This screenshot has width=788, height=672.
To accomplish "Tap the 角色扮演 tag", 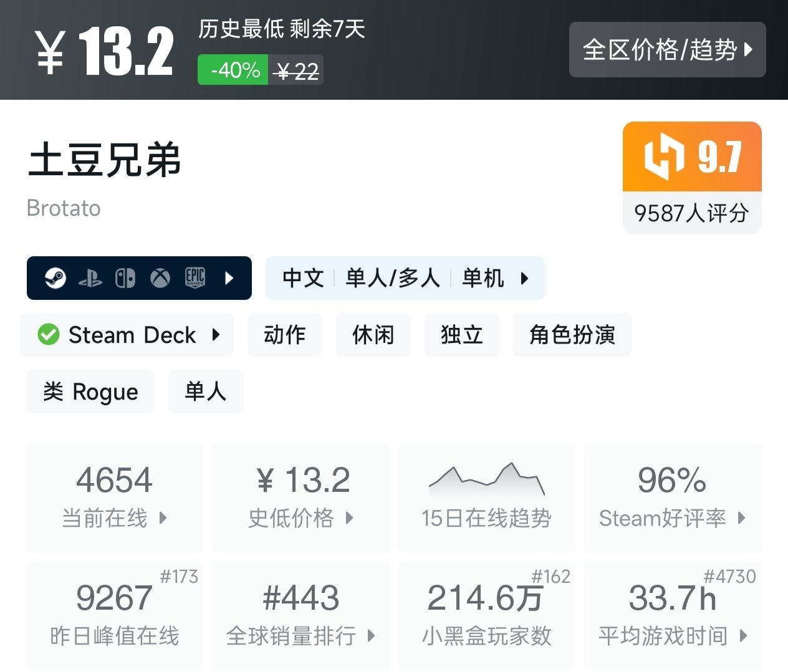I will [x=572, y=335].
